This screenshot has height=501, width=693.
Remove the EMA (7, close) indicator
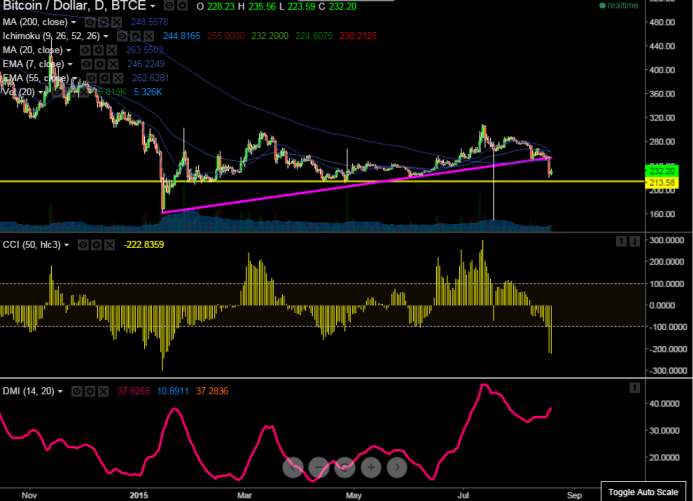(113, 64)
